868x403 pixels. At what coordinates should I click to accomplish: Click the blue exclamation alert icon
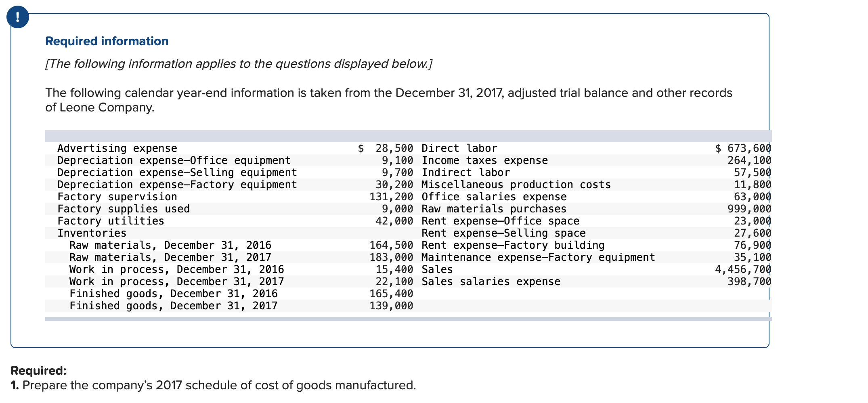[x=18, y=17]
